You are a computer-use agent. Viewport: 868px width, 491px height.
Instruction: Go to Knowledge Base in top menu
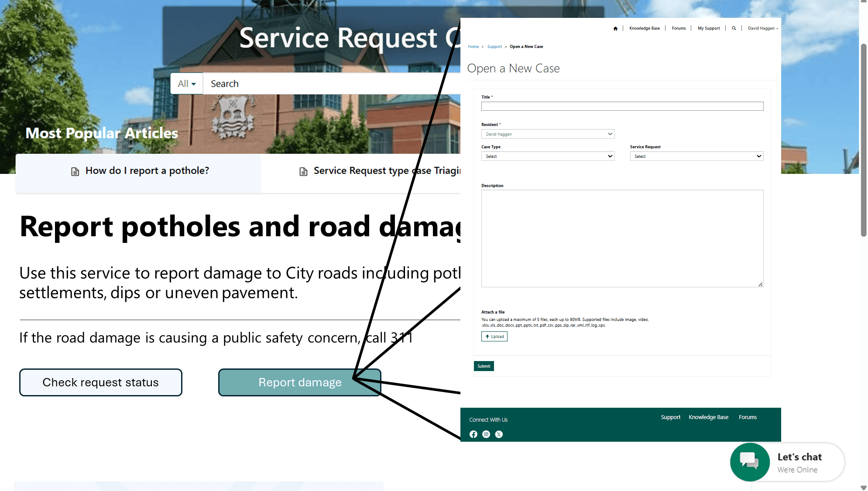(644, 28)
